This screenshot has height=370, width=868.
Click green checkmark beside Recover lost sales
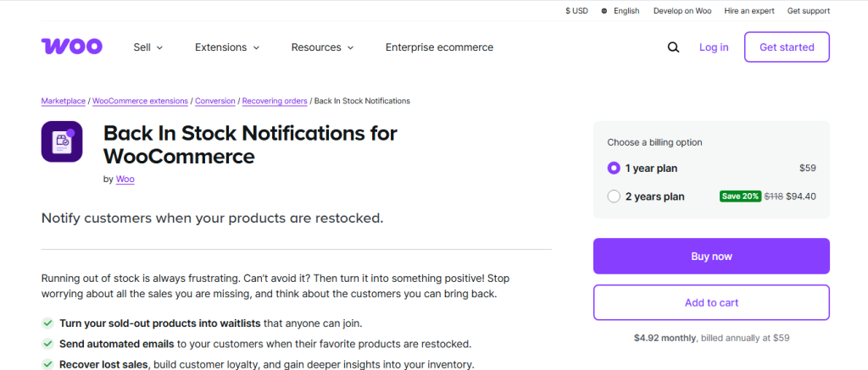[x=47, y=364]
